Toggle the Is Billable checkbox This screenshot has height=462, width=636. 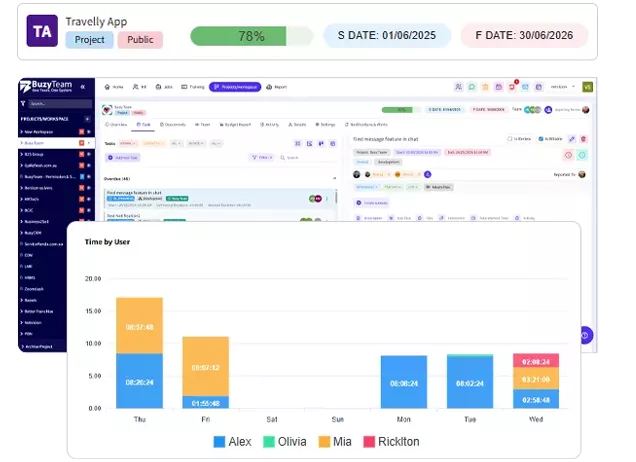tap(541, 139)
